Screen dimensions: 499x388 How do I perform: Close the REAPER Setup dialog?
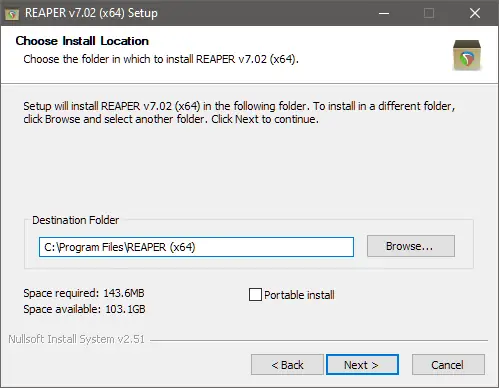click(x=475, y=13)
